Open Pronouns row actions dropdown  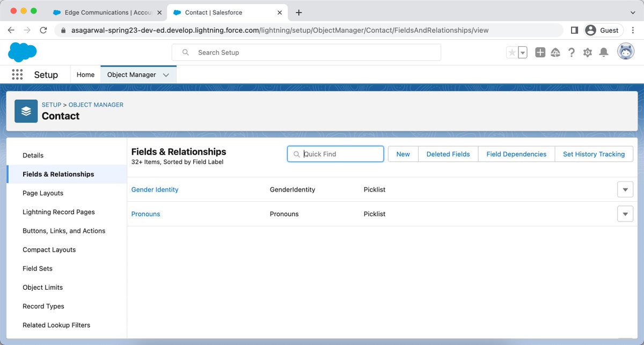tap(625, 214)
